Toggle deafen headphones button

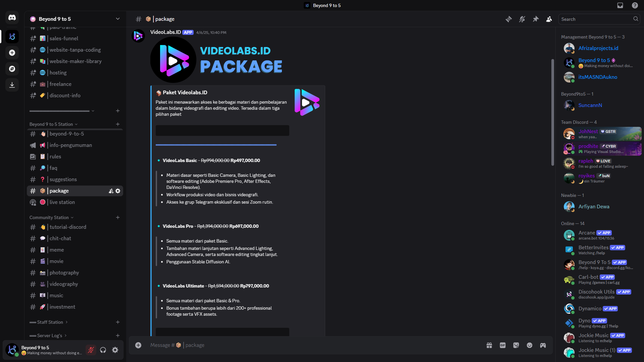tap(103, 350)
